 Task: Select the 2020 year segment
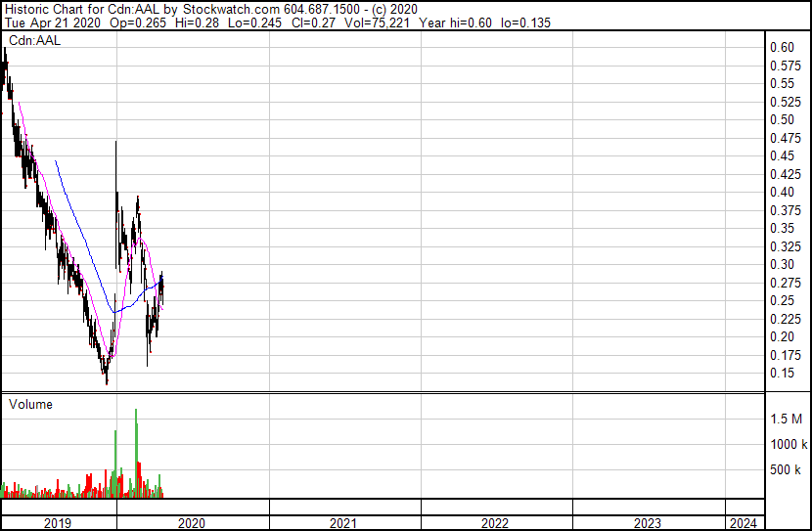pos(192,523)
